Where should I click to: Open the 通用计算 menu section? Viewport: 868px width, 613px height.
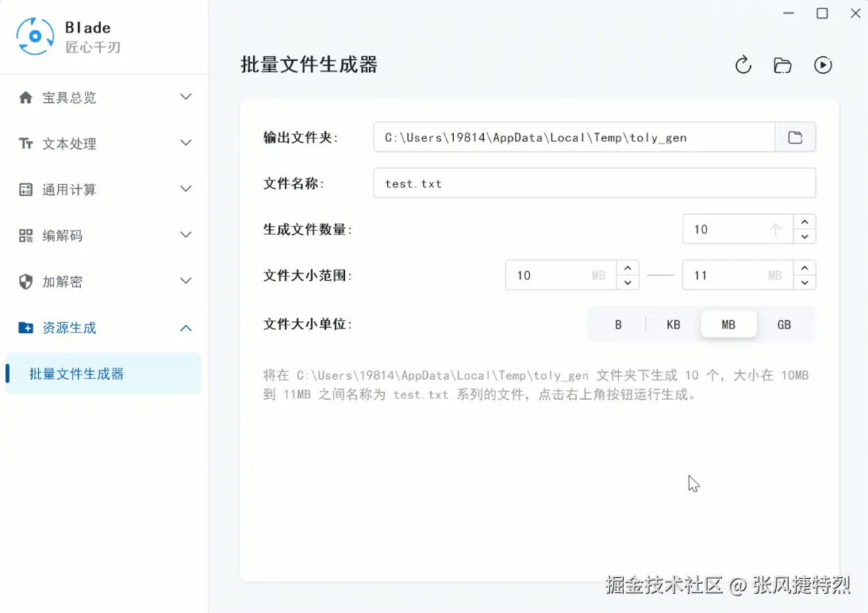click(104, 190)
